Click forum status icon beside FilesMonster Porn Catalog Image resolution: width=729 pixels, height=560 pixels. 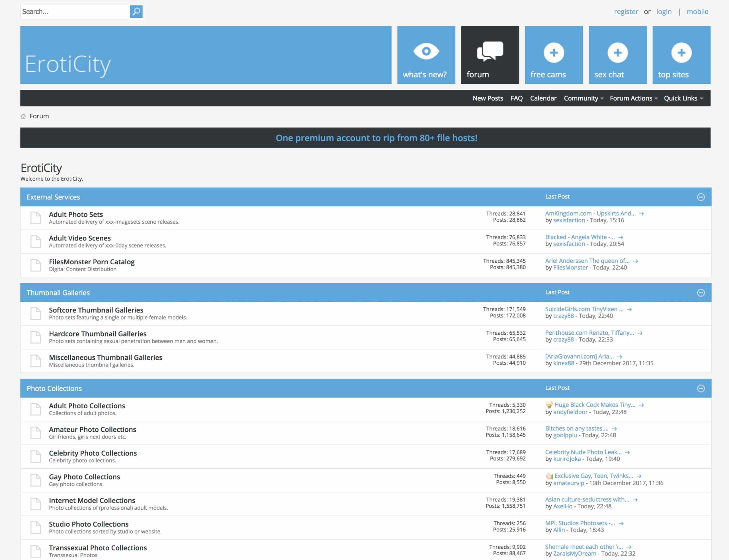pos(36,265)
